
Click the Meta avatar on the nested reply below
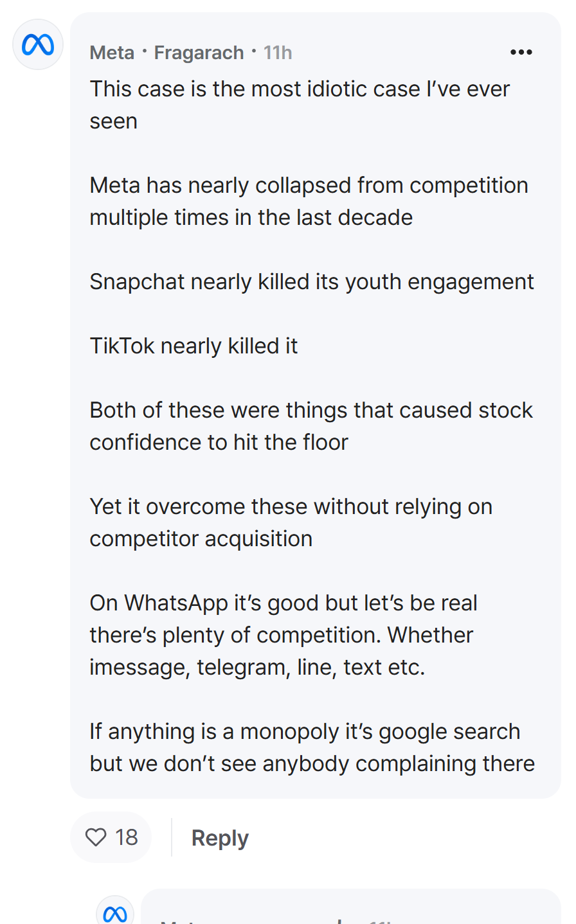coord(115,912)
